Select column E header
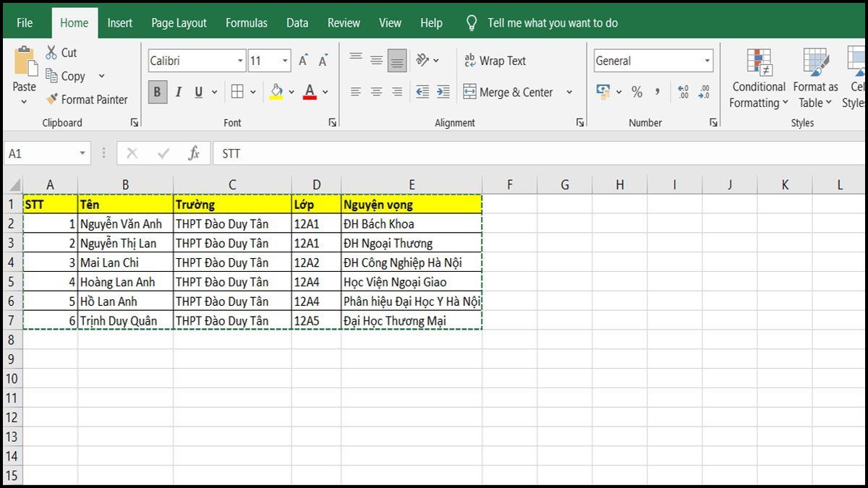The image size is (868, 488). (412, 185)
